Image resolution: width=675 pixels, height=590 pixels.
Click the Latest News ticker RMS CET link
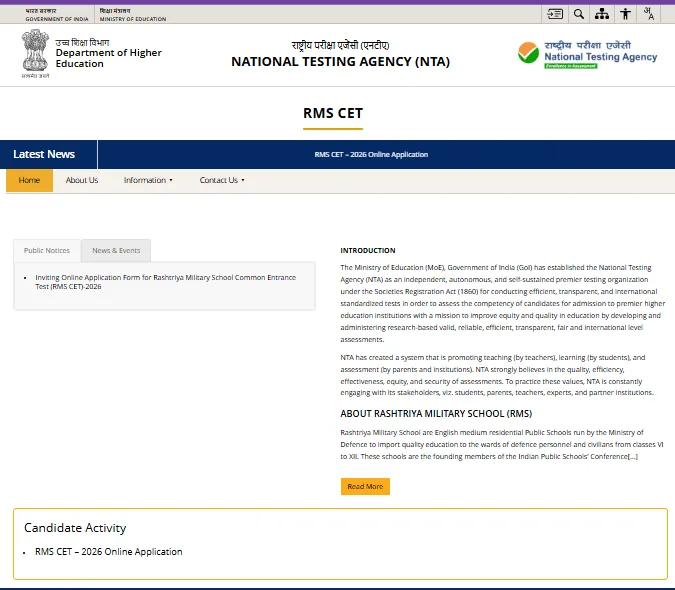click(x=371, y=154)
